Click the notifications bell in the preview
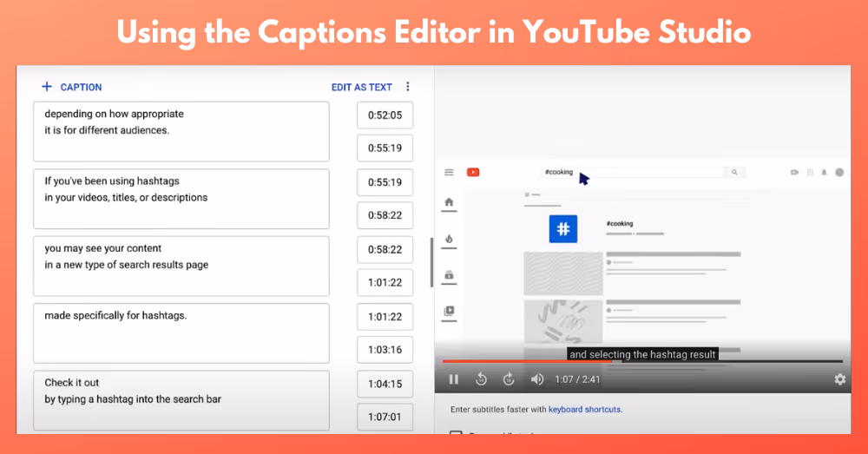868x454 pixels. click(825, 172)
